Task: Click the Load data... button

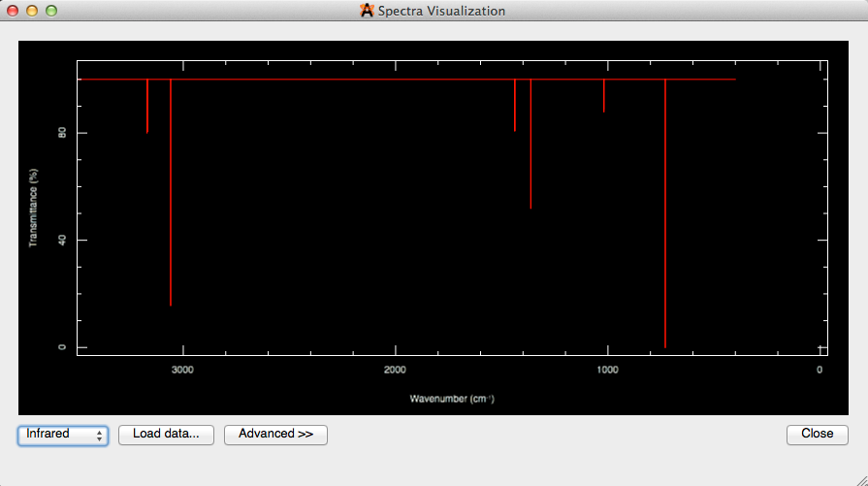Action: pyautogui.click(x=166, y=435)
